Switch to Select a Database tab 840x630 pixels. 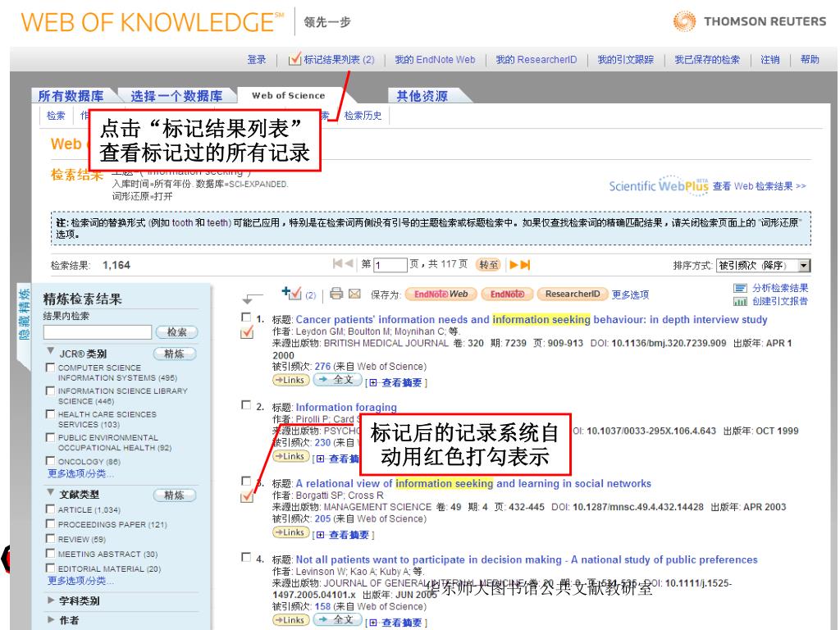(x=177, y=96)
